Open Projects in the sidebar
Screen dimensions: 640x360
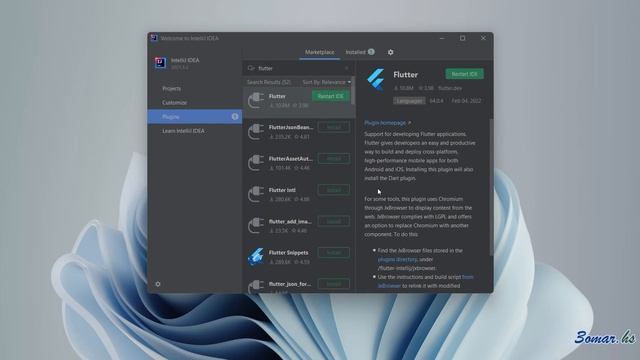click(171, 89)
